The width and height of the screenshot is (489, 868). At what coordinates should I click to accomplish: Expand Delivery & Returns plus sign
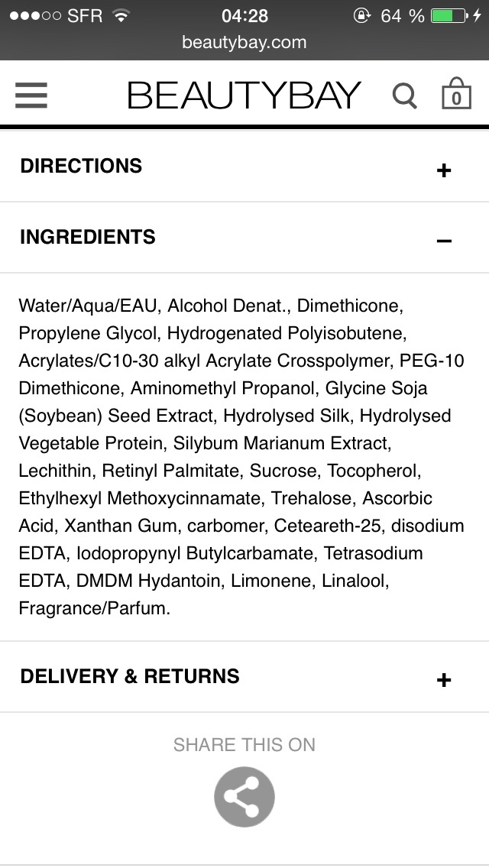pyautogui.click(x=444, y=680)
